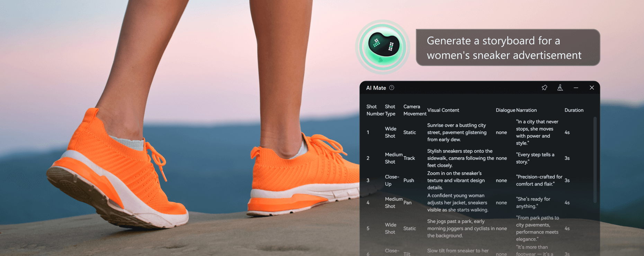
Task: Select 'Sunrise over a bustling city' visual content
Action: pos(457,132)
